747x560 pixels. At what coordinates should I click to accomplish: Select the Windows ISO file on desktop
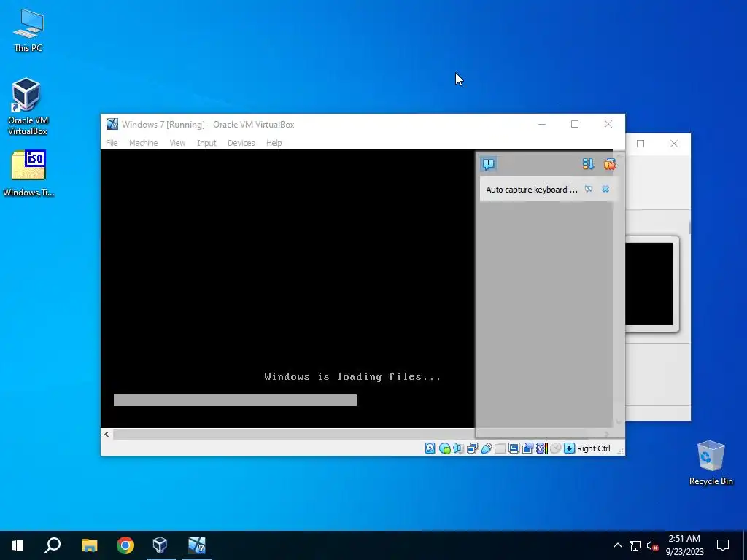[28, 174]
